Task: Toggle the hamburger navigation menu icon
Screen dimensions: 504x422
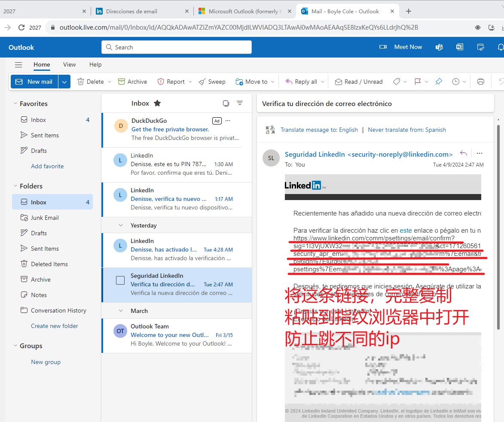Action: (18, 65)
